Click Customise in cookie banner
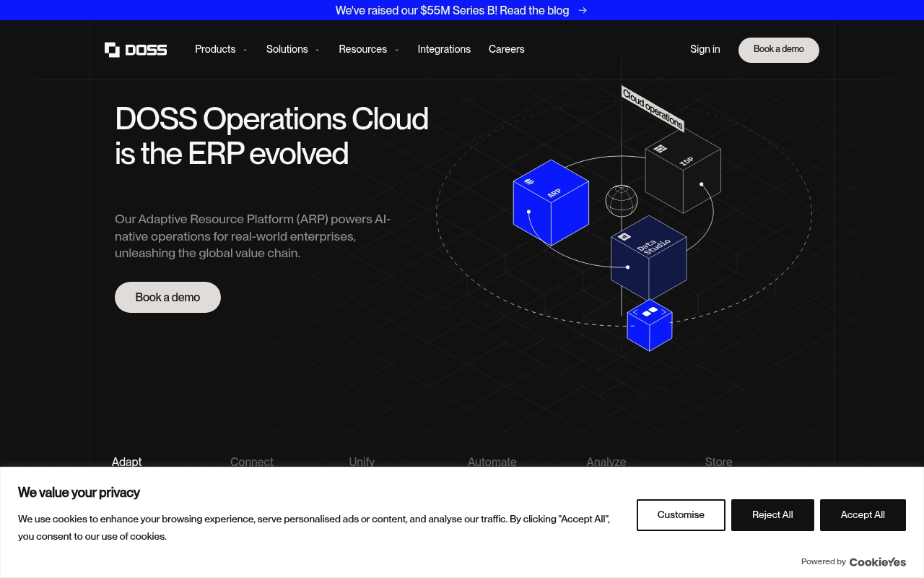This screenshot has width=924, height=578. pyautogui.click(x=681, y=515)
